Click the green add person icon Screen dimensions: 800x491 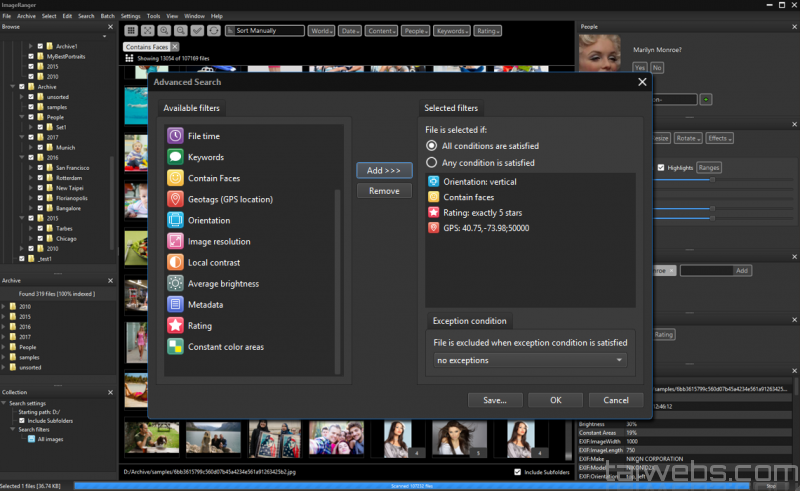[x=706, y=99]
